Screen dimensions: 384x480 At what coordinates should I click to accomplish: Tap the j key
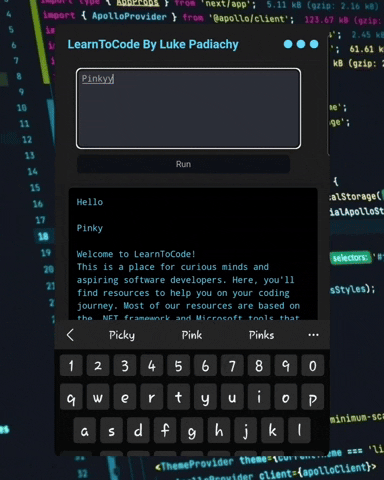pyautogui.click(x=246, y=430)
